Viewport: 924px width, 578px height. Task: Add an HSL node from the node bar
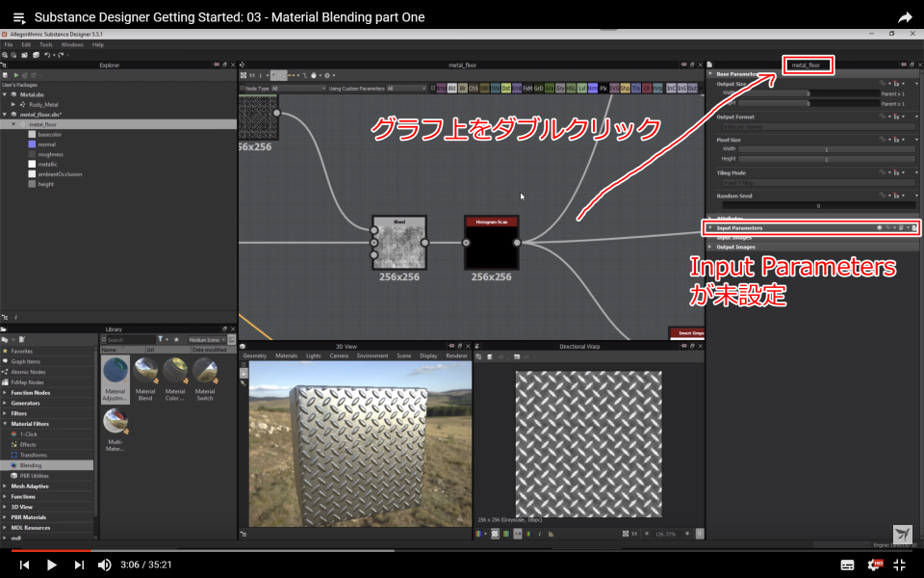pyautogui.click(x=571, y=89)
